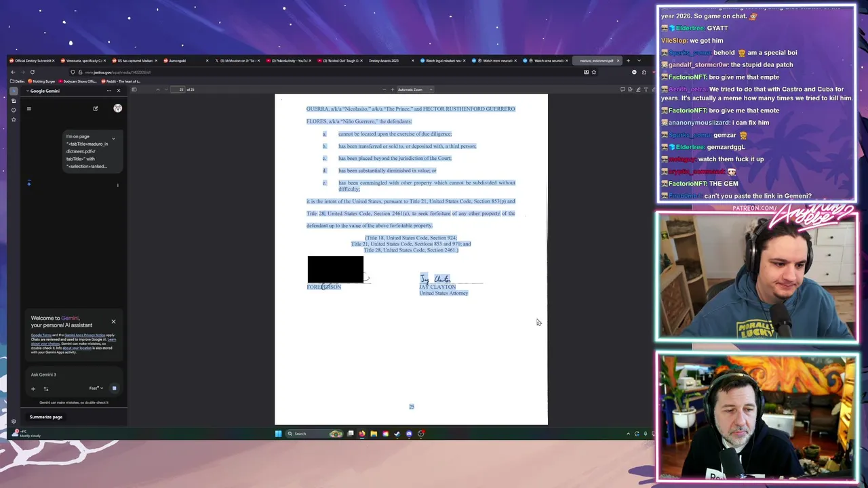Reload the current page

click(32, 72)
